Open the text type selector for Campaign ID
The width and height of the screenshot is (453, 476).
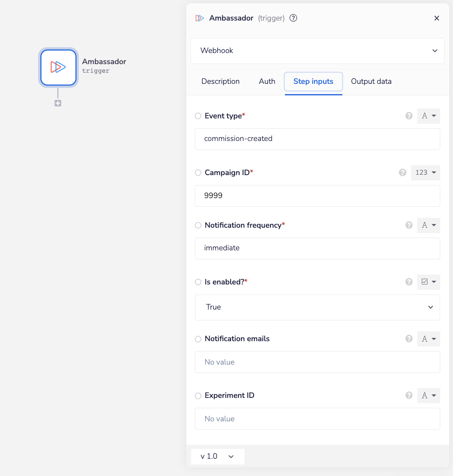(425, 173)
